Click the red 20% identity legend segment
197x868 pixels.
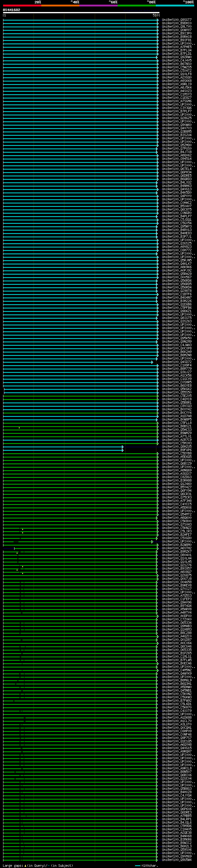[x=22, y=6]
